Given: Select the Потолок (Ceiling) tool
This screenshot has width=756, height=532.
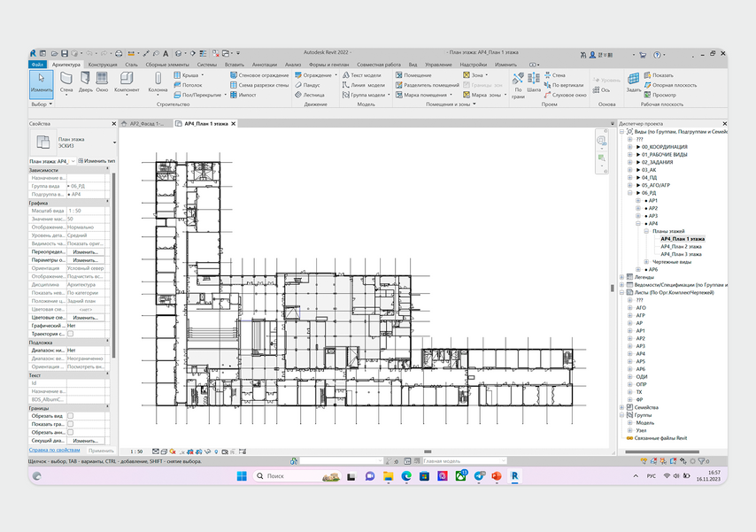Looking at the screenshot, I should coord(188,85).
